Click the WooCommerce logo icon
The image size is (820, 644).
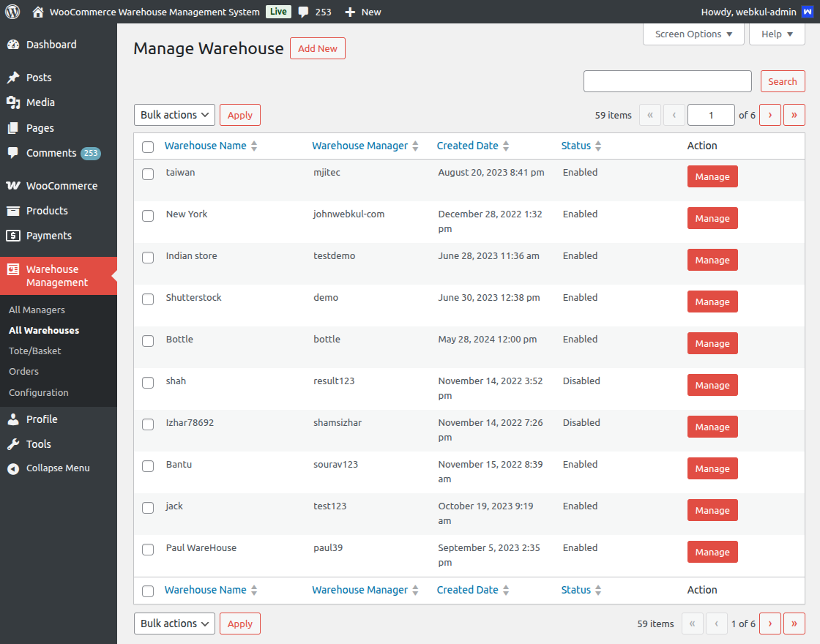coord(13,186)
